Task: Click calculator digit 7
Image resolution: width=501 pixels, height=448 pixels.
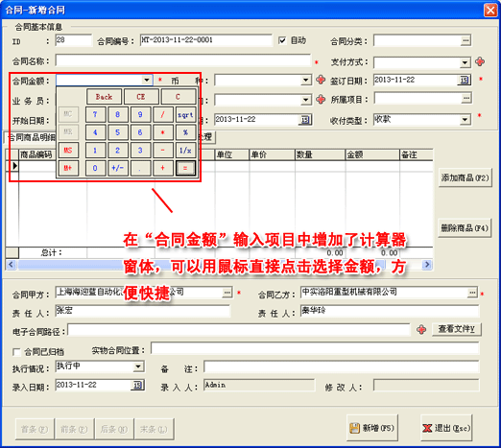Action: (x=95, y=114)
